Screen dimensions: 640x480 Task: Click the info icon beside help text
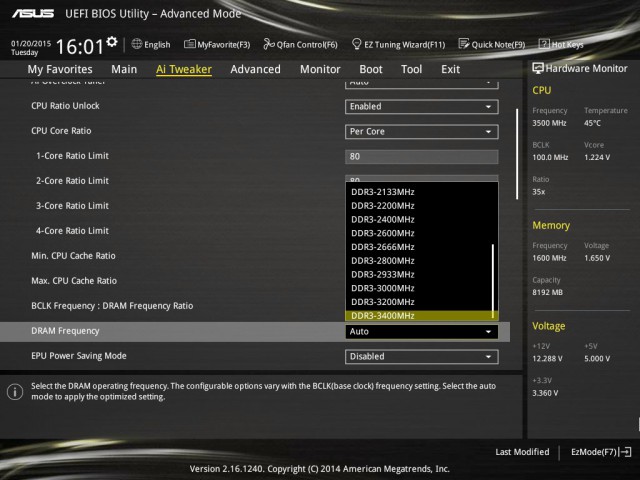pyautogui.click(x=15, y=392)
